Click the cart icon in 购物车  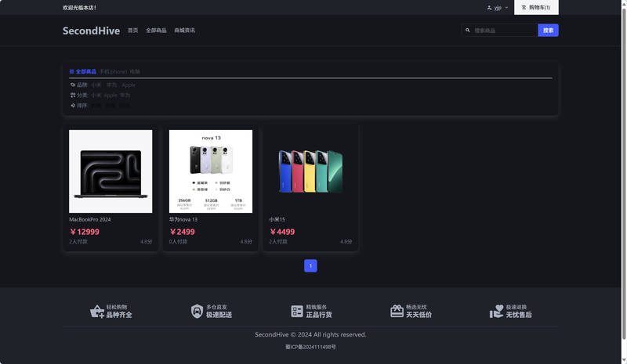click(524, 8)
